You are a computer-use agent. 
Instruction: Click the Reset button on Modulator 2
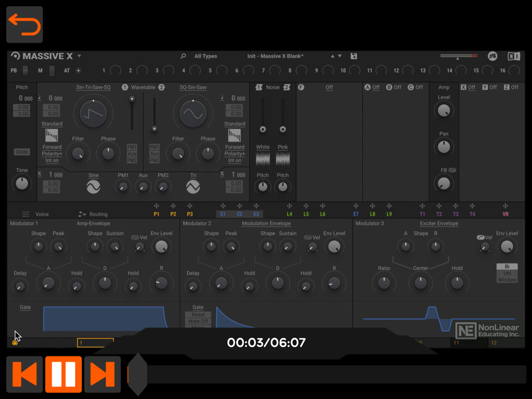(x=198, y=314)
